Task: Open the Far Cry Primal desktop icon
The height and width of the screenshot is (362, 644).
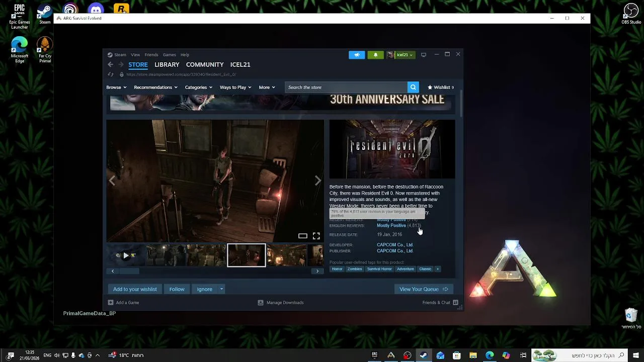Action: [x=45, y=50]
